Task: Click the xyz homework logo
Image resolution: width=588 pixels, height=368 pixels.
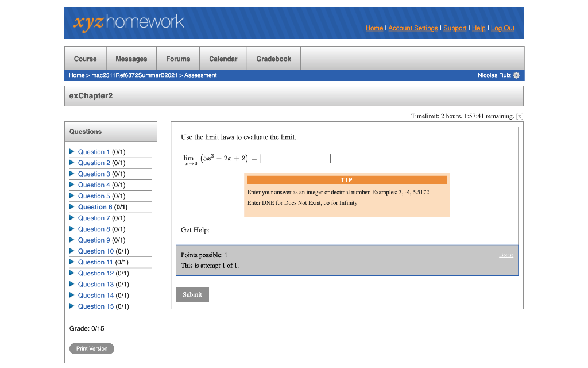Action: [x=127, y=23]
